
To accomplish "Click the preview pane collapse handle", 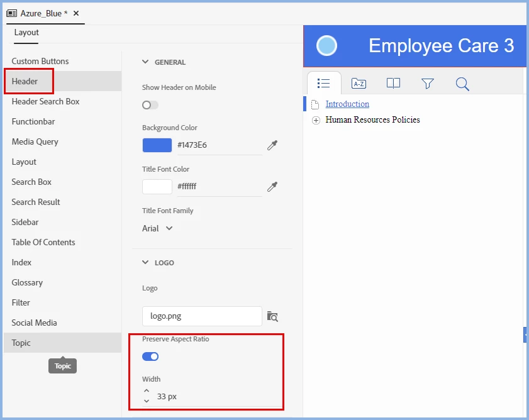I will (x=525, y=334).
